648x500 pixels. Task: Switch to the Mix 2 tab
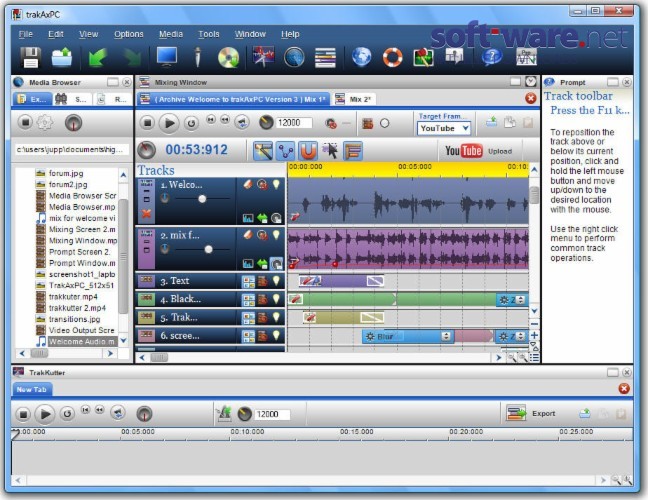click(x=354, y=99)
